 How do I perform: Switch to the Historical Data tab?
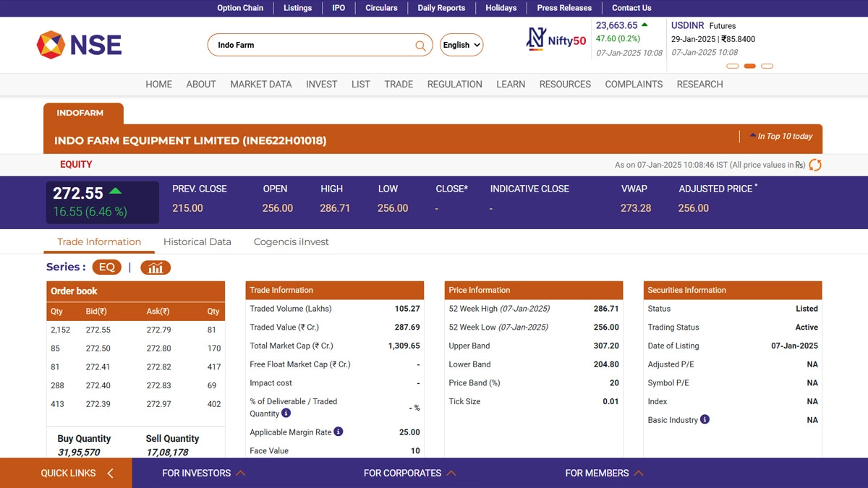click(197, 241)
